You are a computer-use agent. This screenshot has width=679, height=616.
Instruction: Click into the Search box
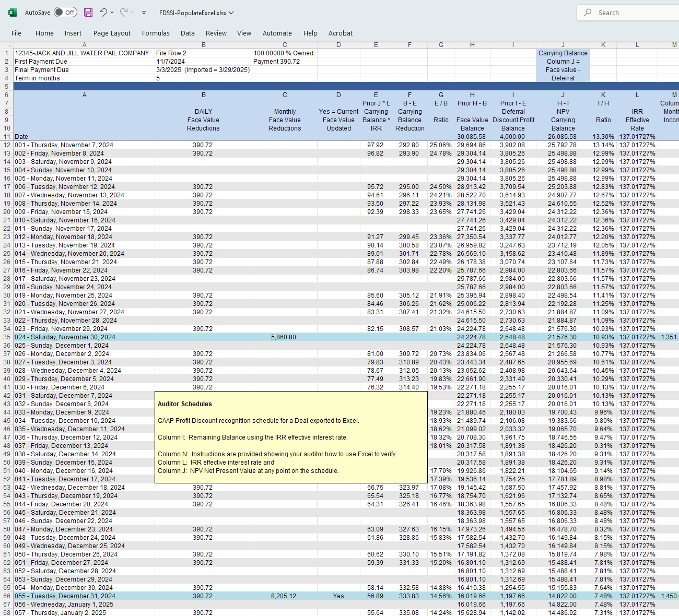(x=628, y=13)
